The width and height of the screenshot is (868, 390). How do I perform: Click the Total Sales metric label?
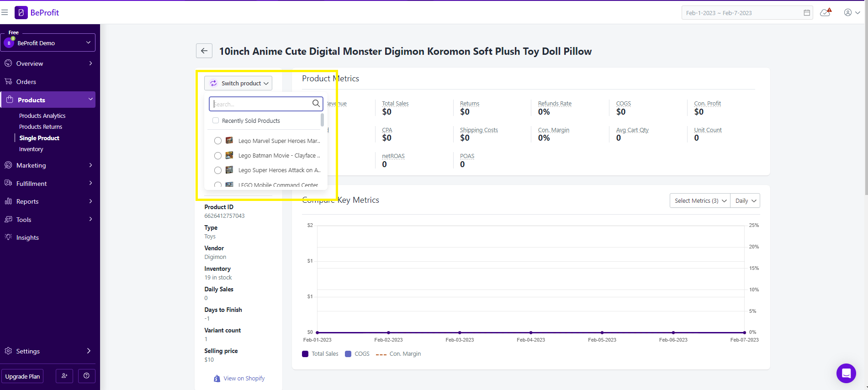pos(395,104)
